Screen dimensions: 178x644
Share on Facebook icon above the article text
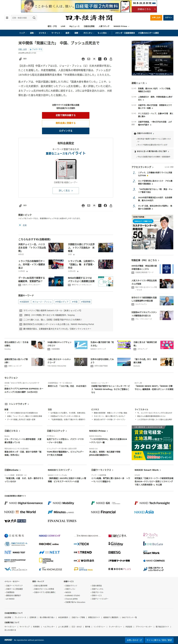coord(105,59)
